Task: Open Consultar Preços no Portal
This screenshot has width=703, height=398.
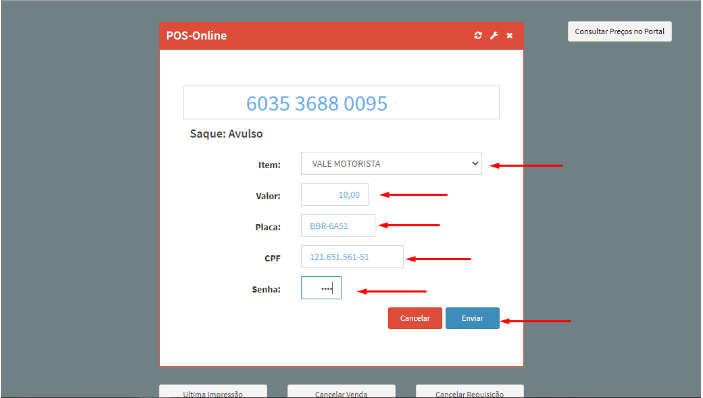Action: 620,31
